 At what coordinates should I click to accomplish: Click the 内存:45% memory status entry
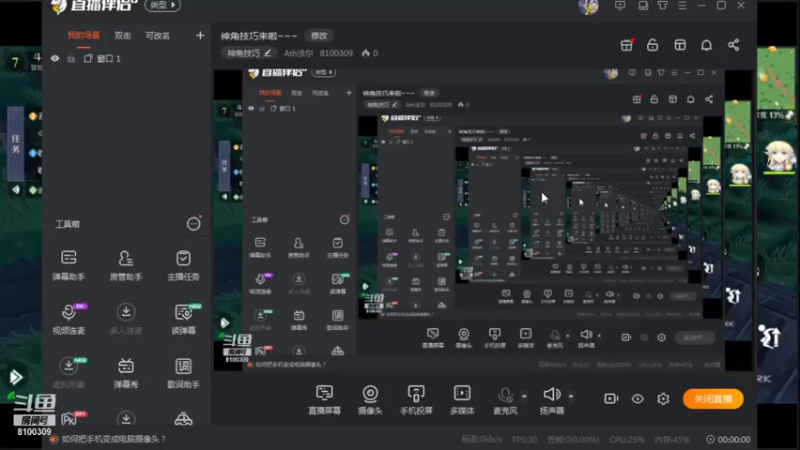pyautogui.click(x=672, y=439)
